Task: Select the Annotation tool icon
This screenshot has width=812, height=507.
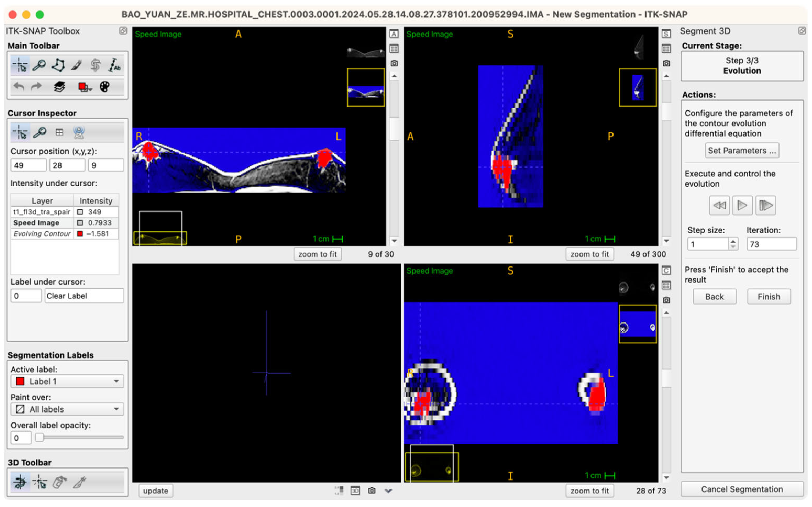Action: [114, 65]
